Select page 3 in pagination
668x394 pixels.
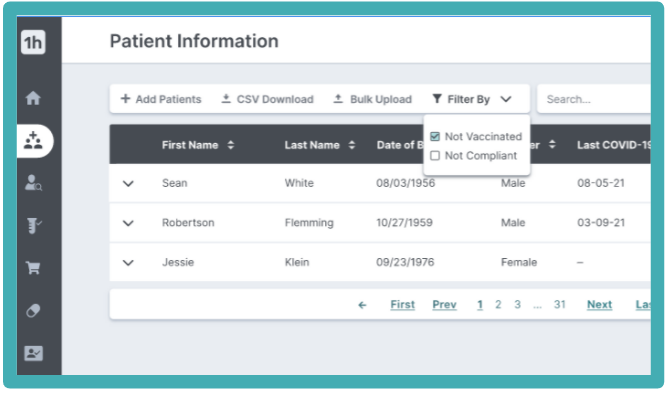click(517, 305)
